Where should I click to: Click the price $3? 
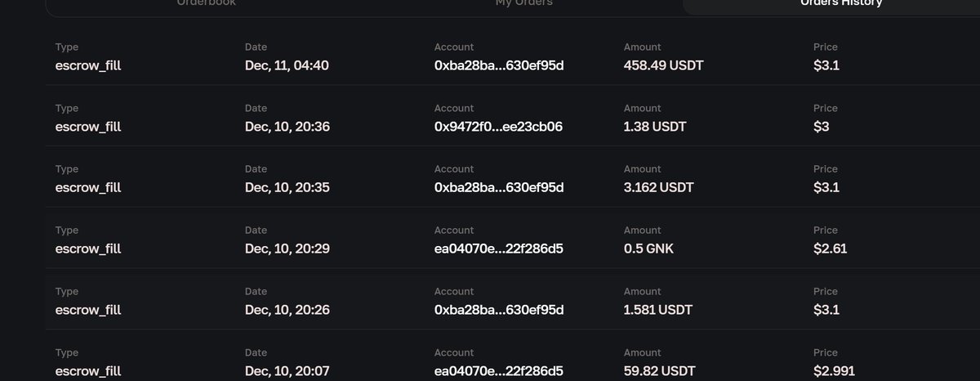pos(822,127)
